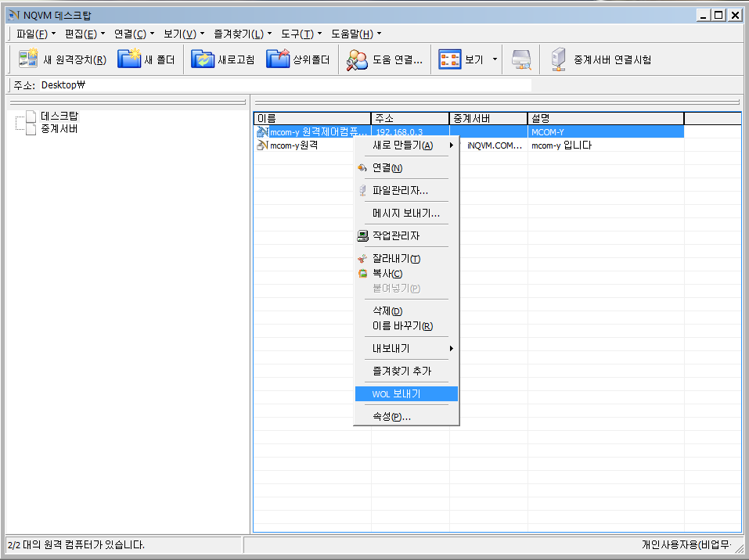749x560 pixels.
Task: Choose 즐겨찾기 추가 in context menu
Action: tap(406, 371)
